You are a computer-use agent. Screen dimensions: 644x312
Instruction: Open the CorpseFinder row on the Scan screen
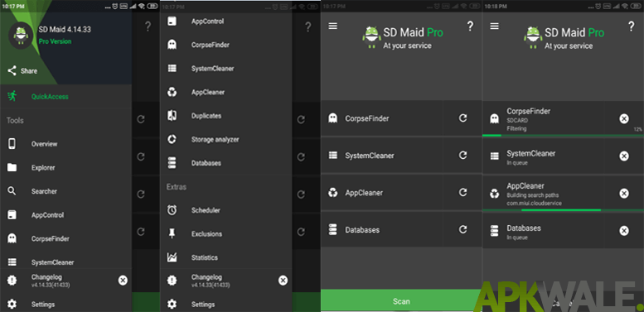click(382, 118)
